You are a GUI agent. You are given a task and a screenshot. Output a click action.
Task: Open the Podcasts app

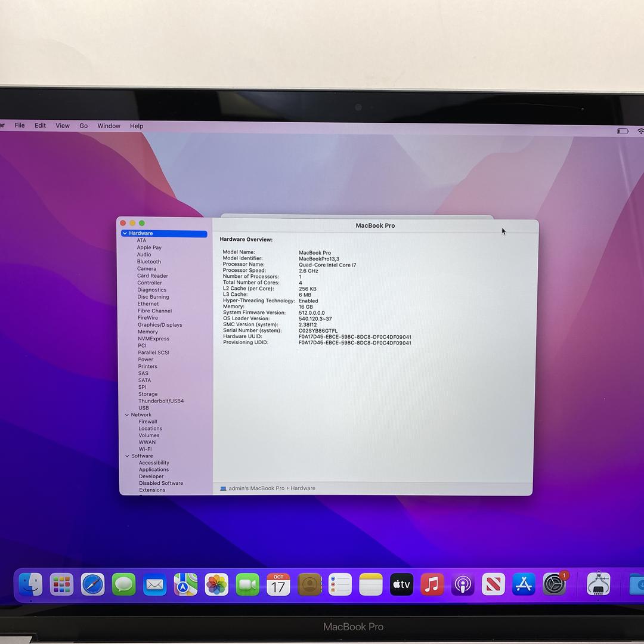point(463,584)
